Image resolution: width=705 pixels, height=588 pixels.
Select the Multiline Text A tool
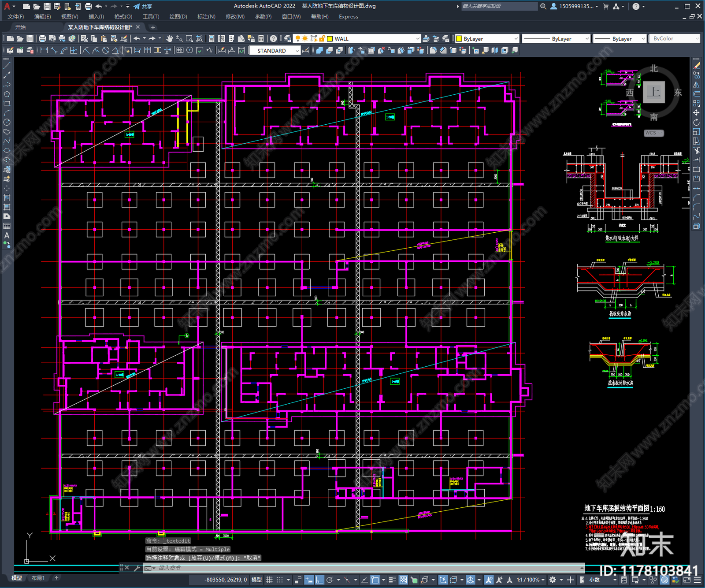tap(7, 235)
